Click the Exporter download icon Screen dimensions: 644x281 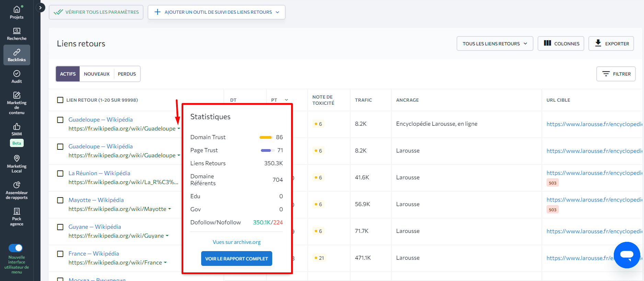[598, 43]
